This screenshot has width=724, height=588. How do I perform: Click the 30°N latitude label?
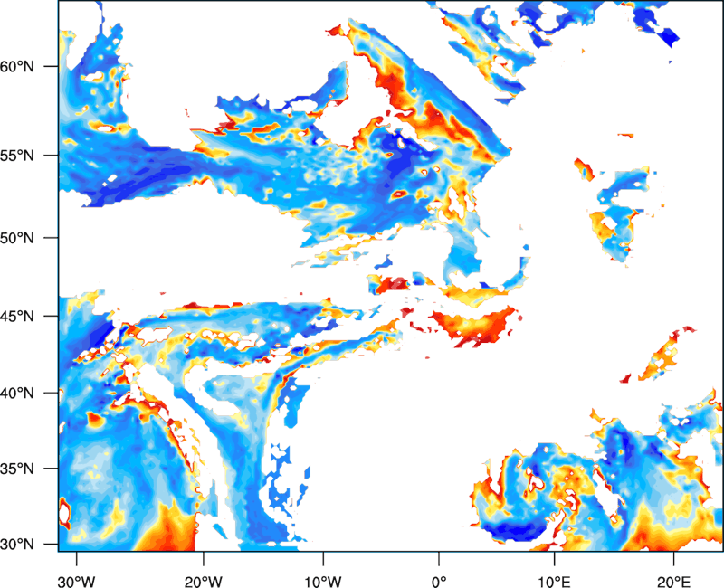click(17, 545)
